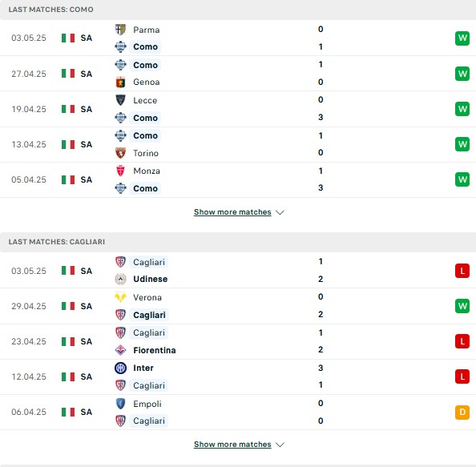Click the Torino club crest icon
This screenshot has width=476, height=467.
[120, 153]
